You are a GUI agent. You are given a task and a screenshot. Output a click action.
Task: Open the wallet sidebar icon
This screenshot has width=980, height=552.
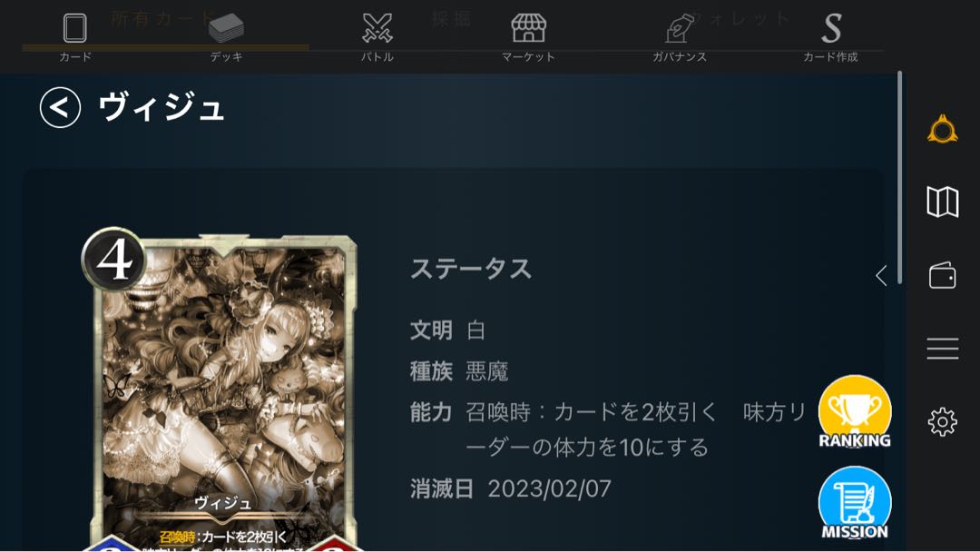click(943, 275)
